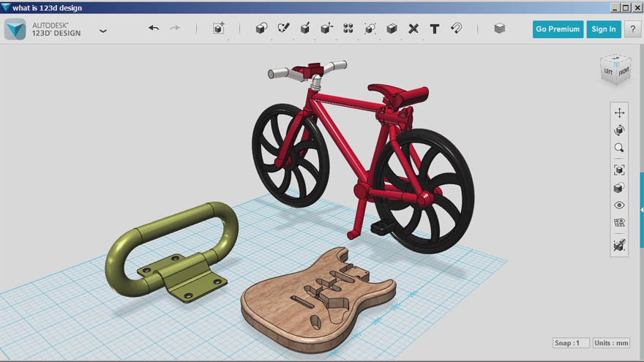Open the Construct tool
This screenshot has width=644, height=362.
pyautogui.click(x=305, y=29)
